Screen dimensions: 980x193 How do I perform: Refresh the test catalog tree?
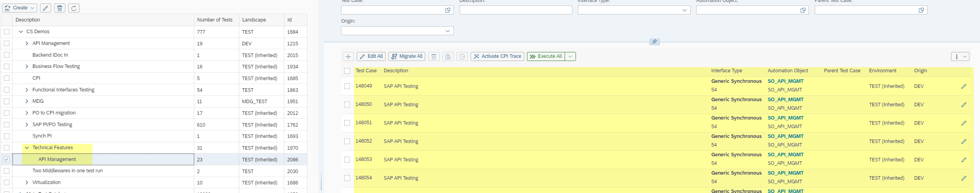pyautogui.click(x=74, y=8)
